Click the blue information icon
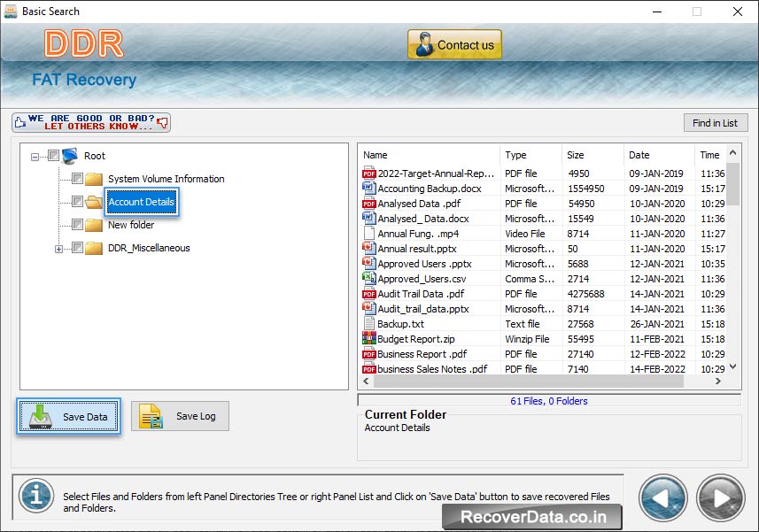 click(x=36, y=495)
